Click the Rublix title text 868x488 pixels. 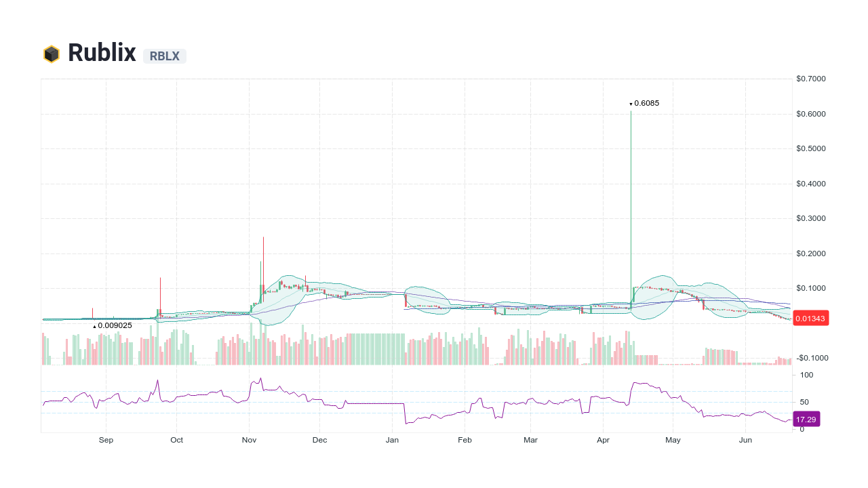pos(101,52)
